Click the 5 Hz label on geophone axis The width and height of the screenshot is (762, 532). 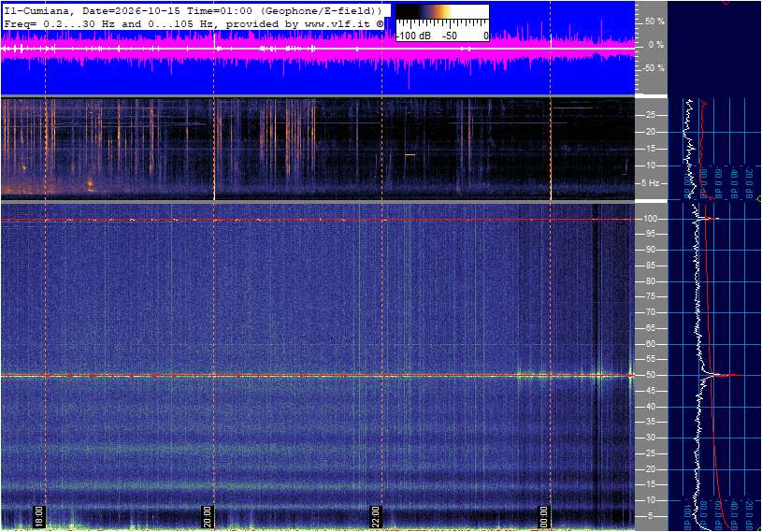pos(650,183)
